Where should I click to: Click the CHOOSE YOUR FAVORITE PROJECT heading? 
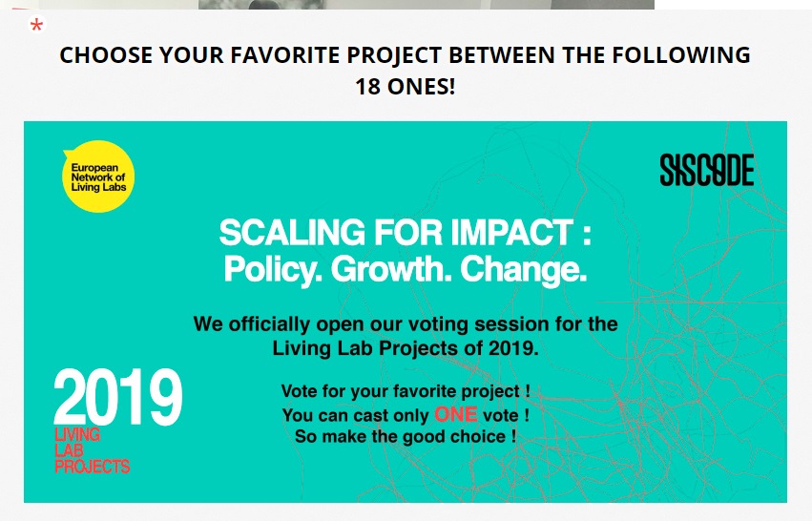405,55
